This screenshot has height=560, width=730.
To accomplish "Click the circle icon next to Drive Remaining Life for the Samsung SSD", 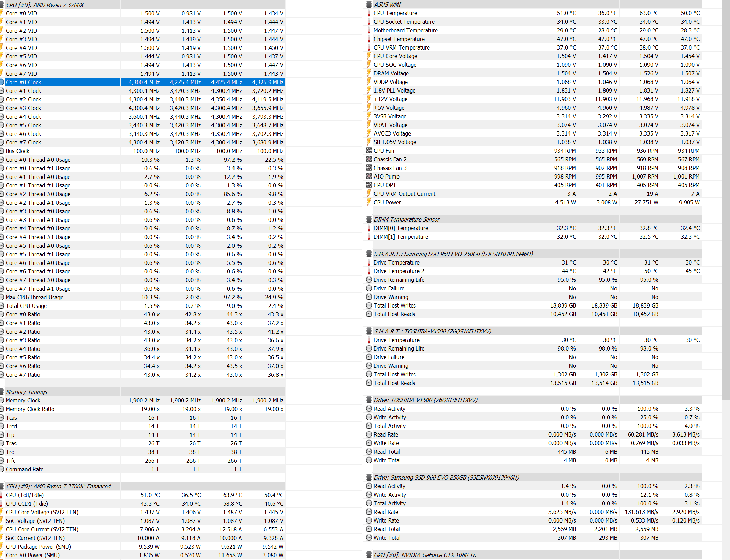I will click(x=369, y=280).
